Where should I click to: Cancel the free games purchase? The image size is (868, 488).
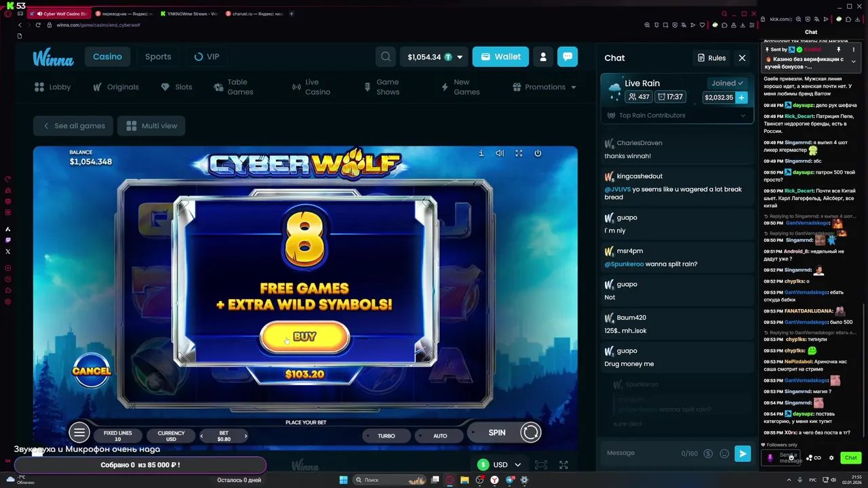91,371
